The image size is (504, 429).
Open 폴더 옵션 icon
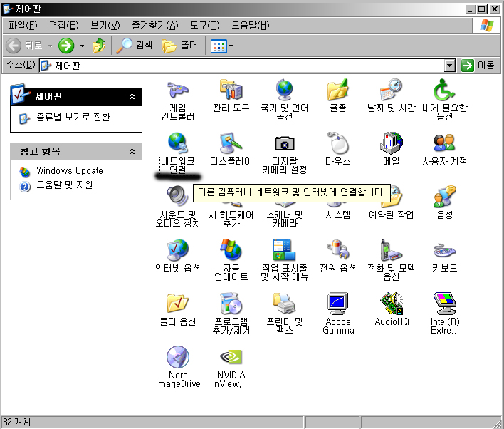coord(177,303)
